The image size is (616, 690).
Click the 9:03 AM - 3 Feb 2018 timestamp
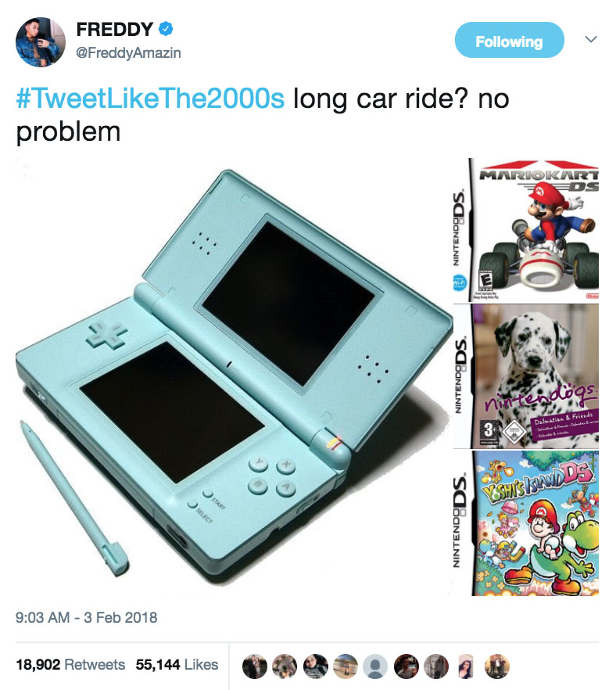click(87, 617)
